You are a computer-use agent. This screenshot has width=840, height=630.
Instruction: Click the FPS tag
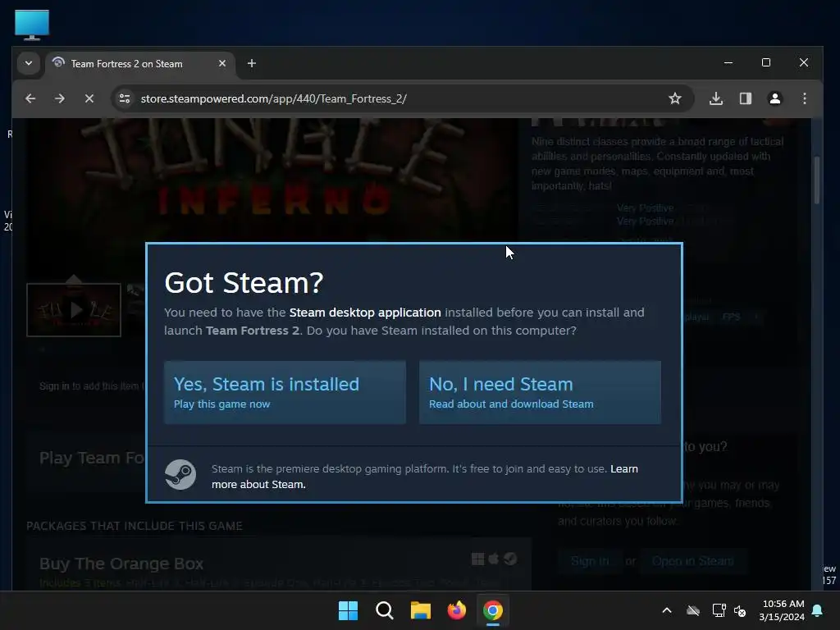731,317
